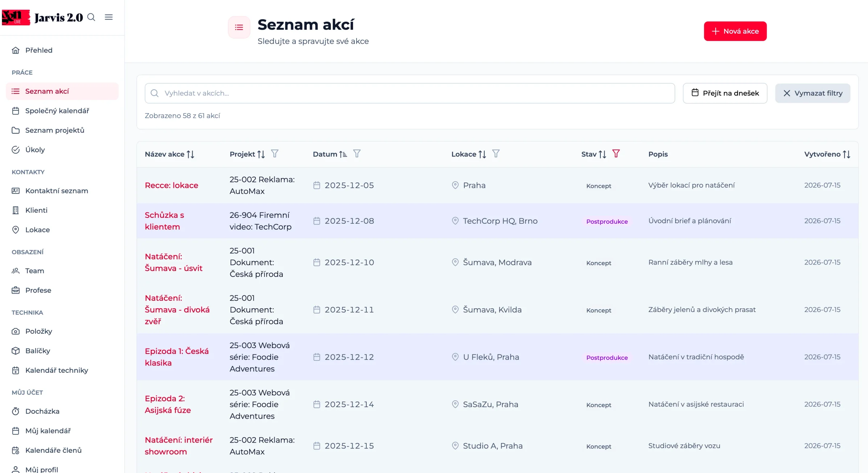The image size is (868, 473).
Task: Open Kalendáře členů
Action: tap(62, 450)
